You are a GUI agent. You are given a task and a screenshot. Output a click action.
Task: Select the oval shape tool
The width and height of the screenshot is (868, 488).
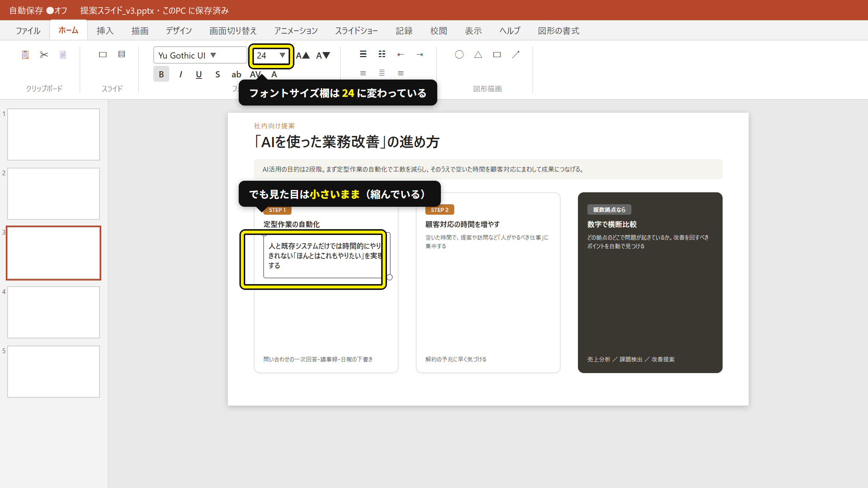click(x=459, y=55)
